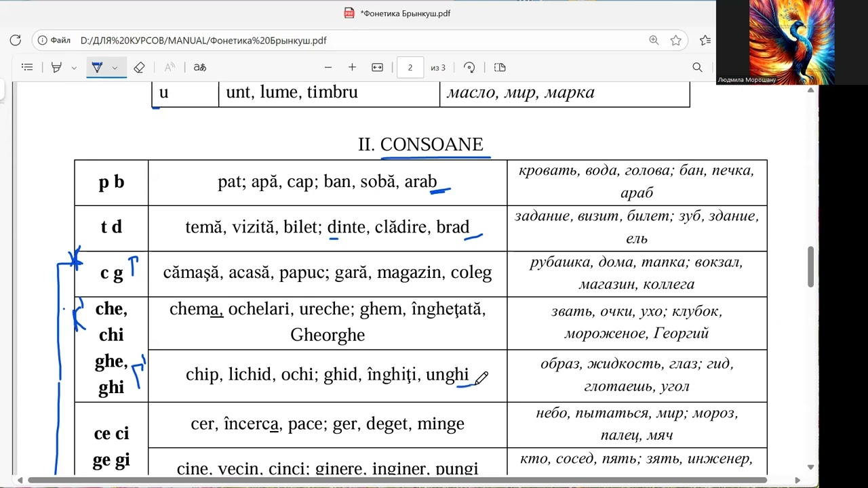Open the file info icon in the address bar
This screenshot has width=868, height=488.
click(43, 41)
